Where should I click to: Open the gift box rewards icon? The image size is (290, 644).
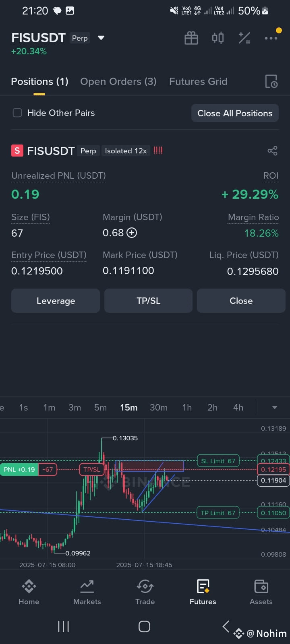coord(191,38)
